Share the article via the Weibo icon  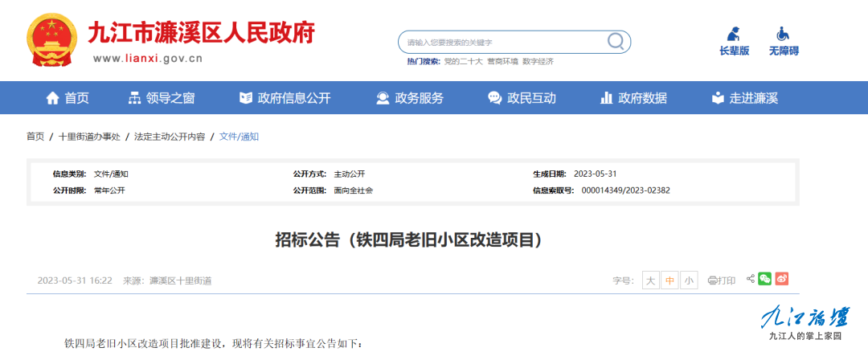pos(782,279)
